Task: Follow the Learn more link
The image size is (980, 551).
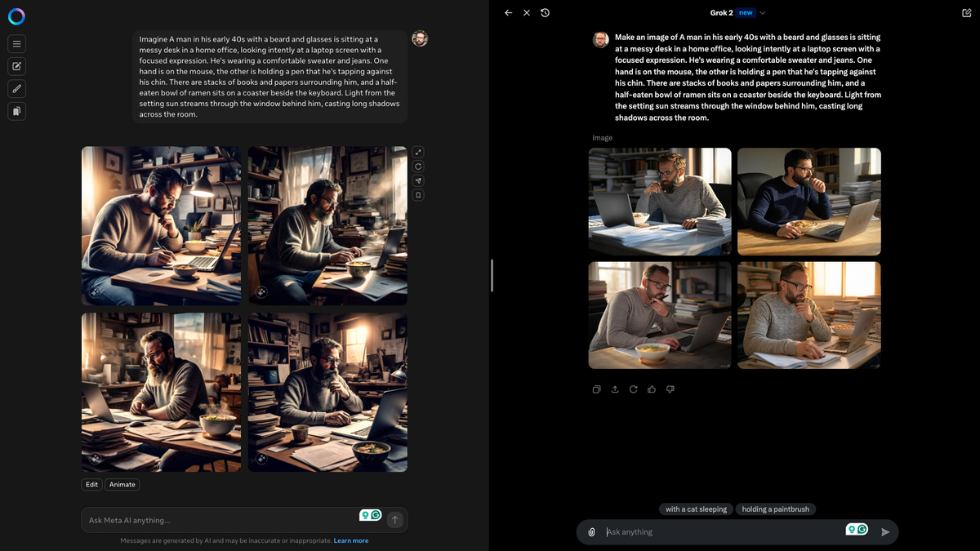Action: [350, 540]
